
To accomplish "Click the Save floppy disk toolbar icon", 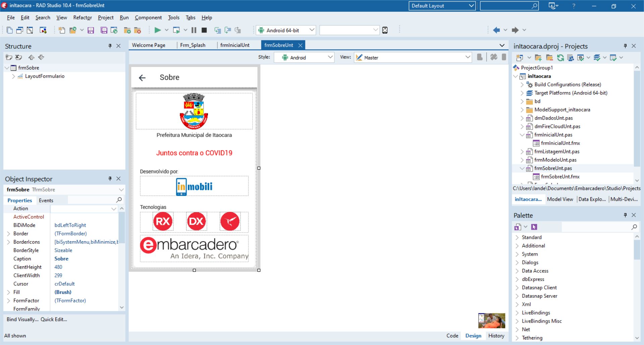I will pyautogui.click(x=91, y=30).
